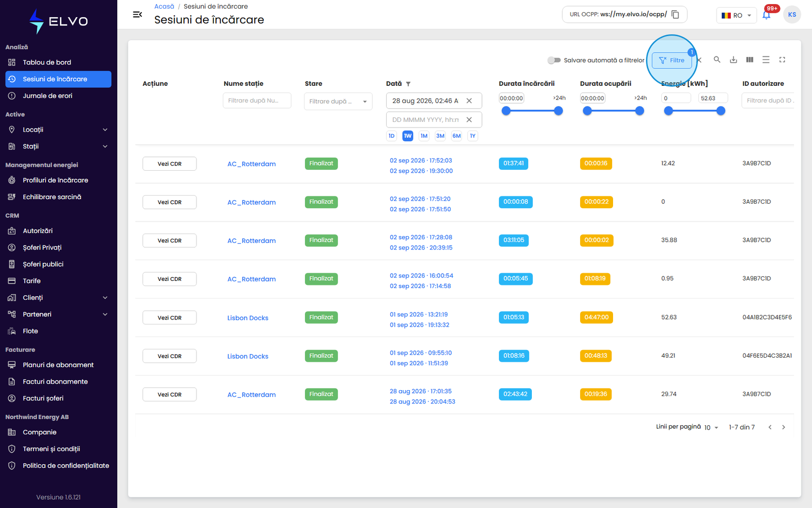
Task: Clear the empty end date field
Action: coord(469,120)
